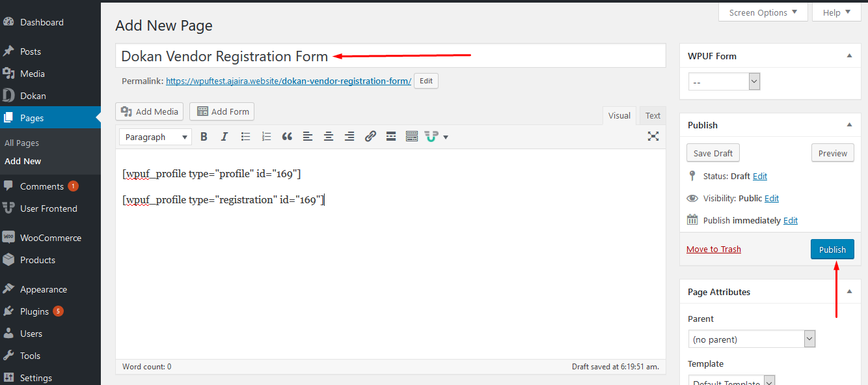Edit the Publish immediately schedule
Image resolution: width=868 pixels, height=385 pixels.
[x=791, y=220]
